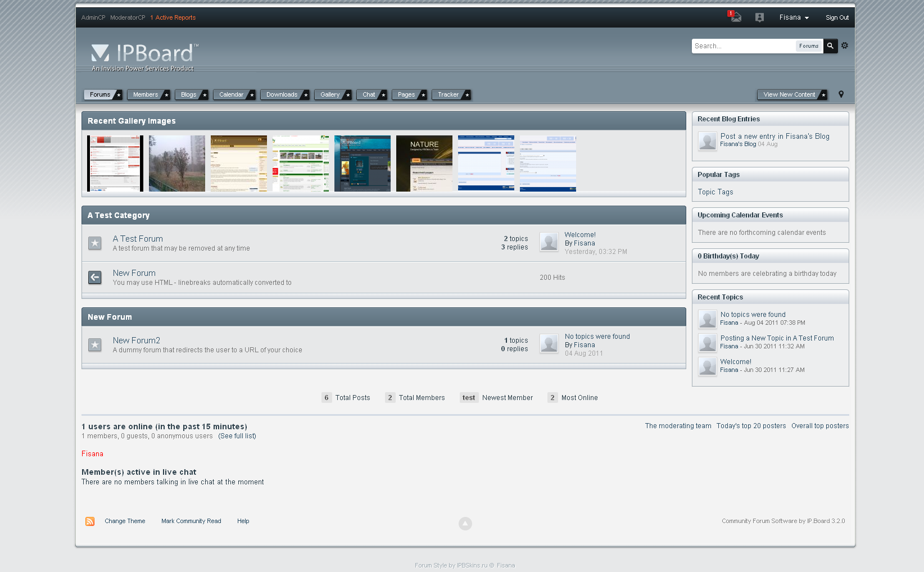Open the Forums search scope selector

pyautogui.click(x=809, y=46)
